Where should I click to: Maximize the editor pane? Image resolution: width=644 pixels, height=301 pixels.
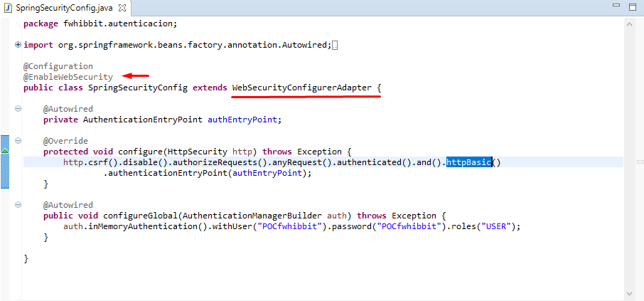coord(633,6)
